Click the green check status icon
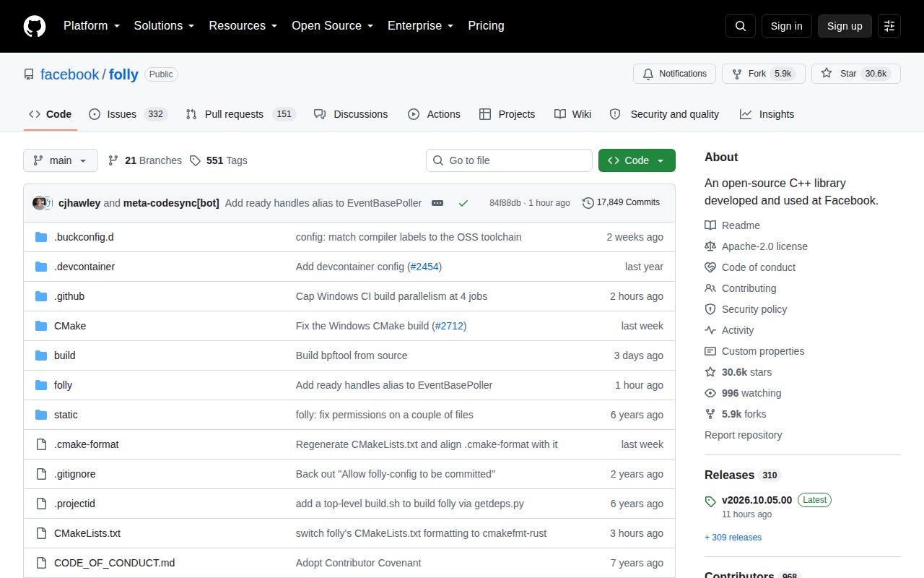 [x=463, y=203]
